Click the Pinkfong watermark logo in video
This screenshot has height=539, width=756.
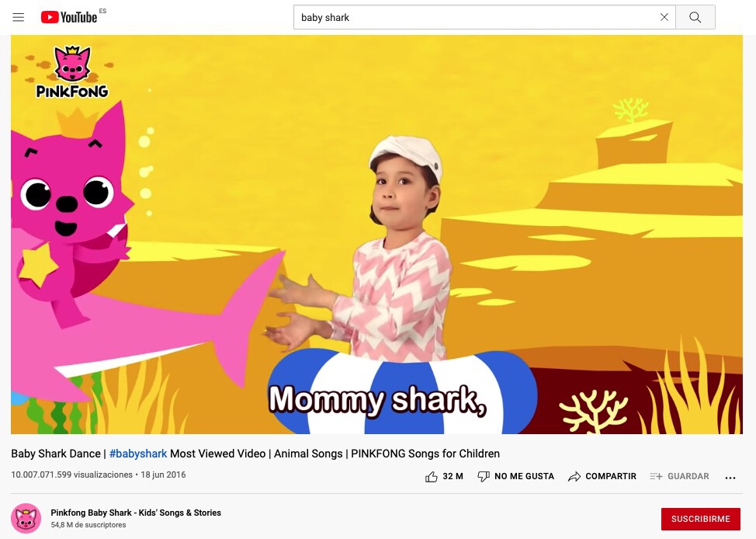[72, 71]
